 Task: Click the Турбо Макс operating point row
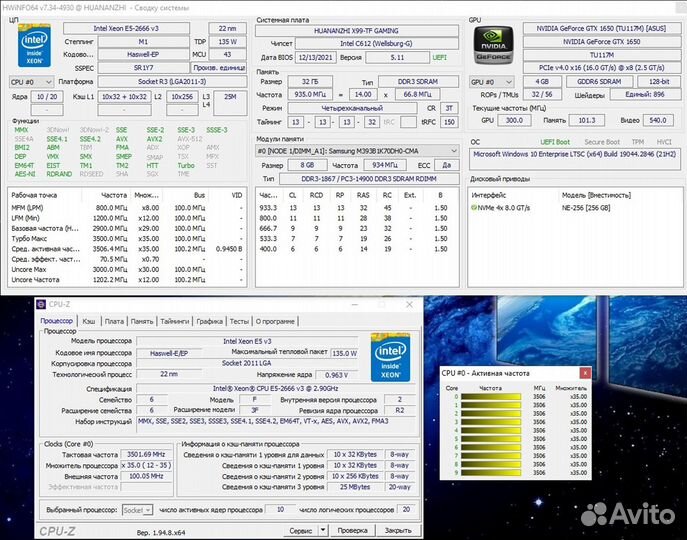(127, 238)
